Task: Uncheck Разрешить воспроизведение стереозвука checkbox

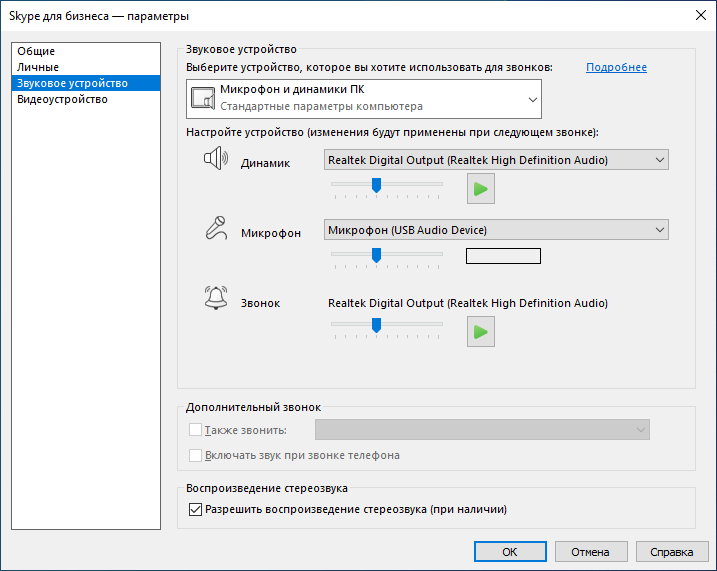Action: point(195,509)
